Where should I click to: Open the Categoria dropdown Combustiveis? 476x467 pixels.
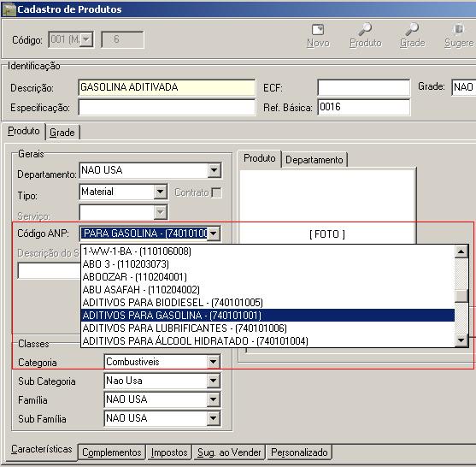pyautogui.click(x=214, y=362)
